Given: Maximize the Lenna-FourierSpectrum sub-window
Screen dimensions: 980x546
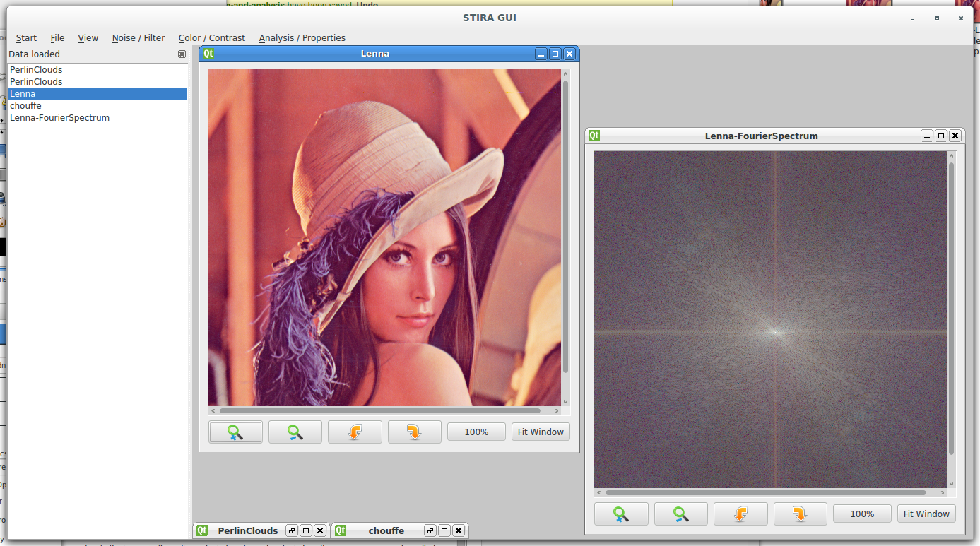Looking at the screenshot, I should 941,136.
